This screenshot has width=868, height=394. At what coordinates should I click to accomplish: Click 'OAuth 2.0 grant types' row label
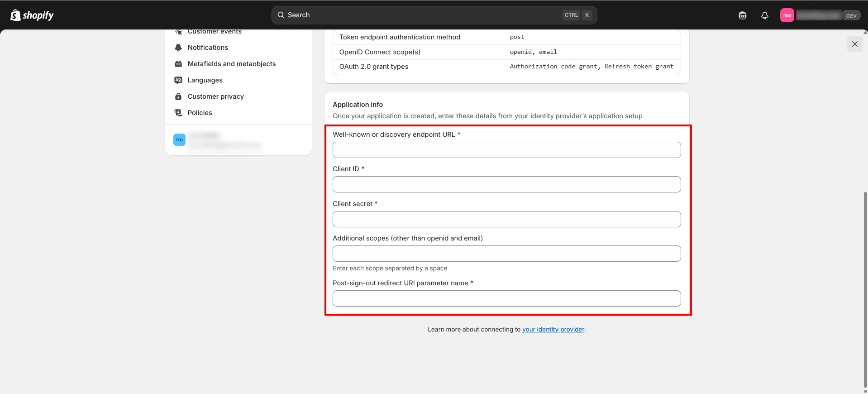click(x=374, y=67)
